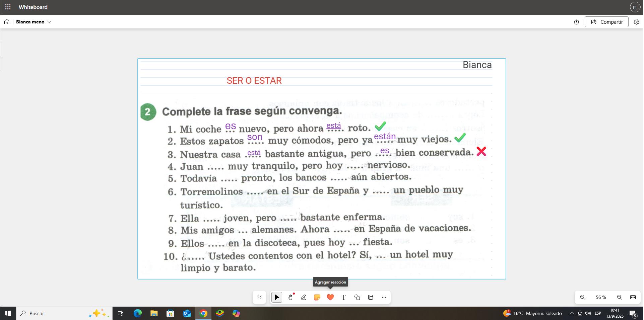Viewport: 644px width, 320px height.
Task: Choose the Text tool
Action: point(343,297)
